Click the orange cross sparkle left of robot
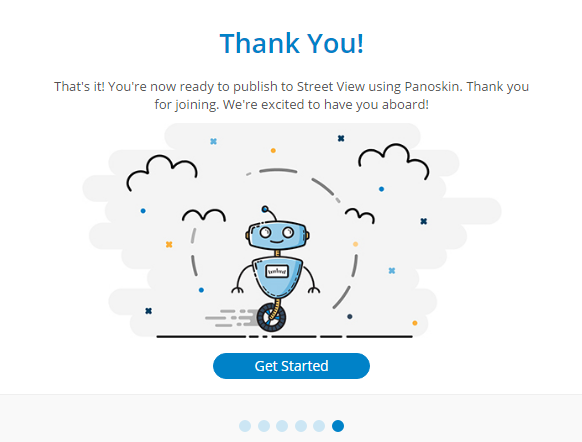 (169, 244)
